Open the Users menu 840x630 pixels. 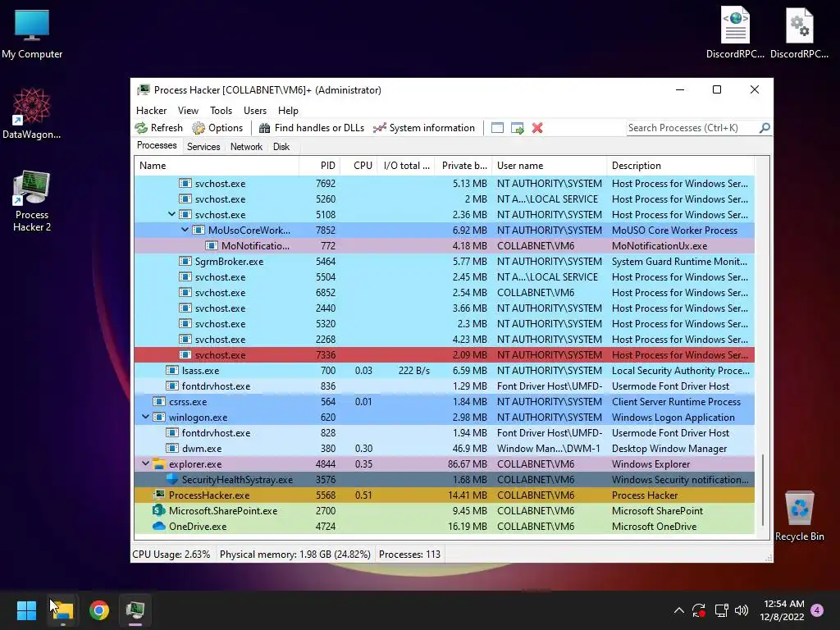pos(255,111)
